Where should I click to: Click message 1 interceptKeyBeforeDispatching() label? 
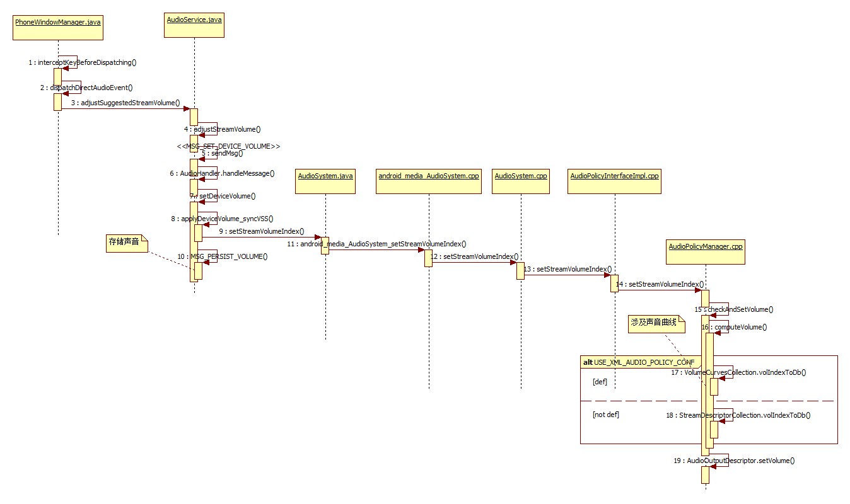click(83, 62)
